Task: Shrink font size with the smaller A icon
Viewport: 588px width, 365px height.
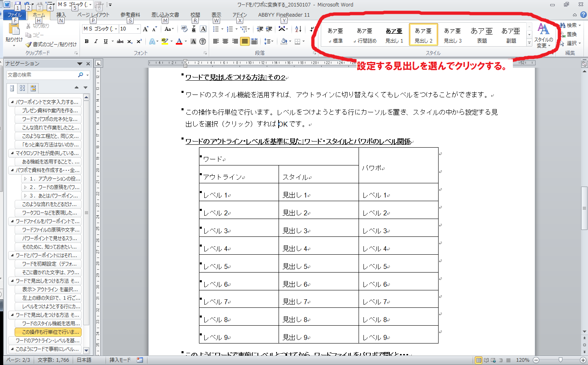Action: 154,29
